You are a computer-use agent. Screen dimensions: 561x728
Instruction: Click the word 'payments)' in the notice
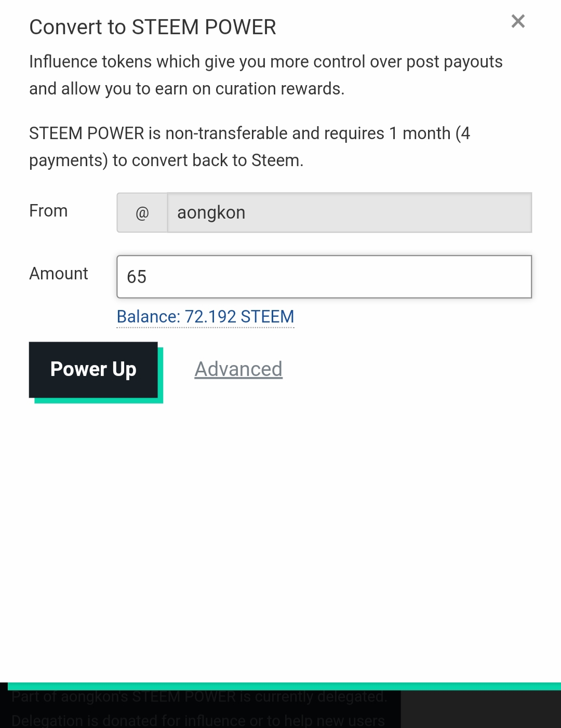[68, 160]
